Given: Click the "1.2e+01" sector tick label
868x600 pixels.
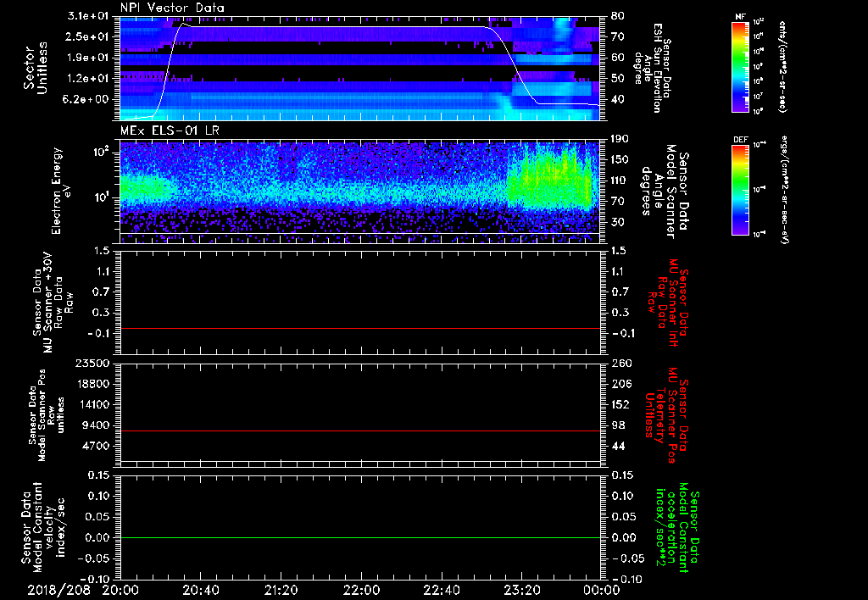Looking at the screenshot, I should (89, 79).
